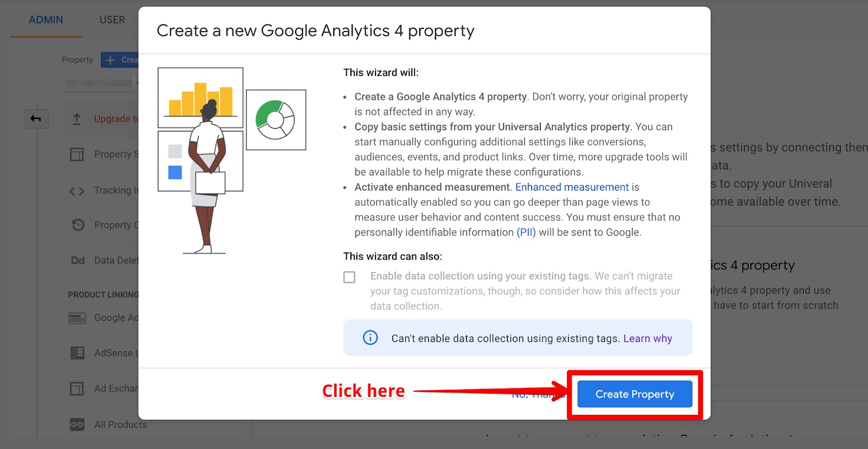Screen dimensions: 868x449
Task: Click the Create Property button behind the dialog
Action: [x=120, y=60]
